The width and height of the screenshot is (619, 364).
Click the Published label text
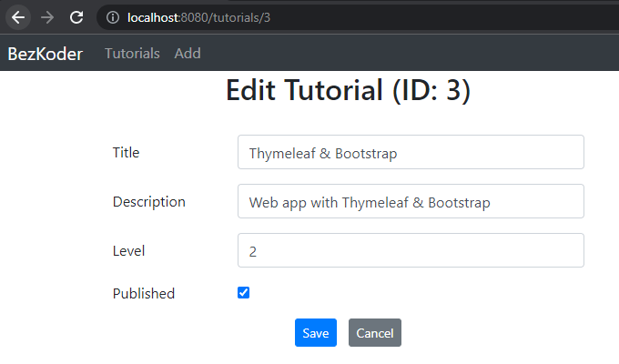[143, 294]
